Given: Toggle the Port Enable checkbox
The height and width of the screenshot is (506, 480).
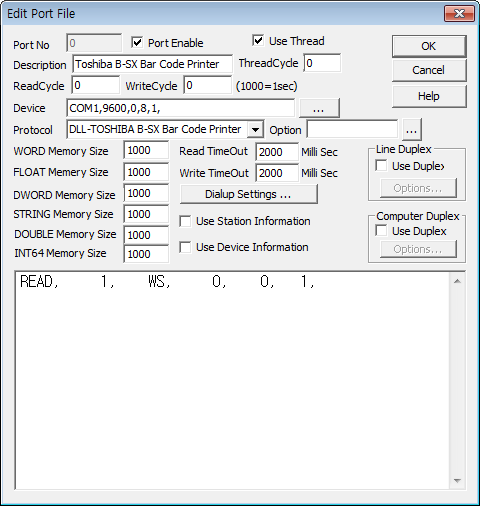Looking at the screenshot, I should pos(137,43).
